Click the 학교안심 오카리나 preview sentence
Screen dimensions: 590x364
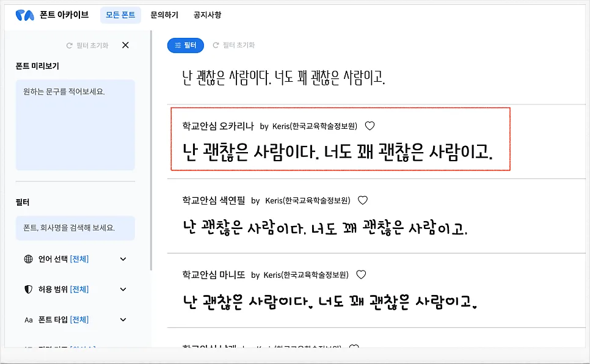pos(338,152)
